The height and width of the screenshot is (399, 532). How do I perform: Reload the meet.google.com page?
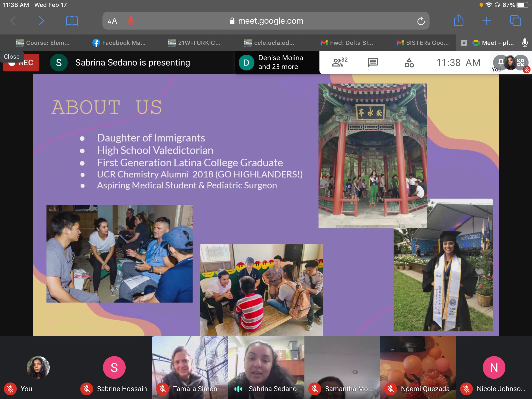tap(421, 21)
